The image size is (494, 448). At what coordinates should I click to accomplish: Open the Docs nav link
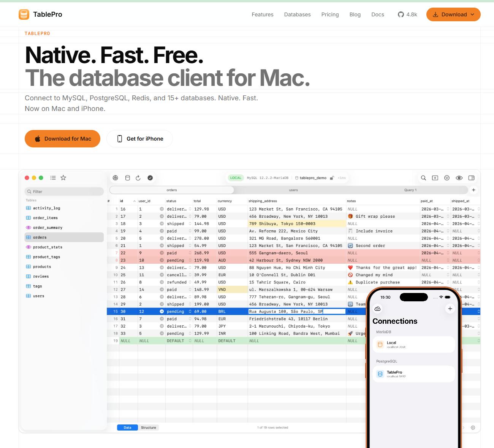(x=378, y=14)
